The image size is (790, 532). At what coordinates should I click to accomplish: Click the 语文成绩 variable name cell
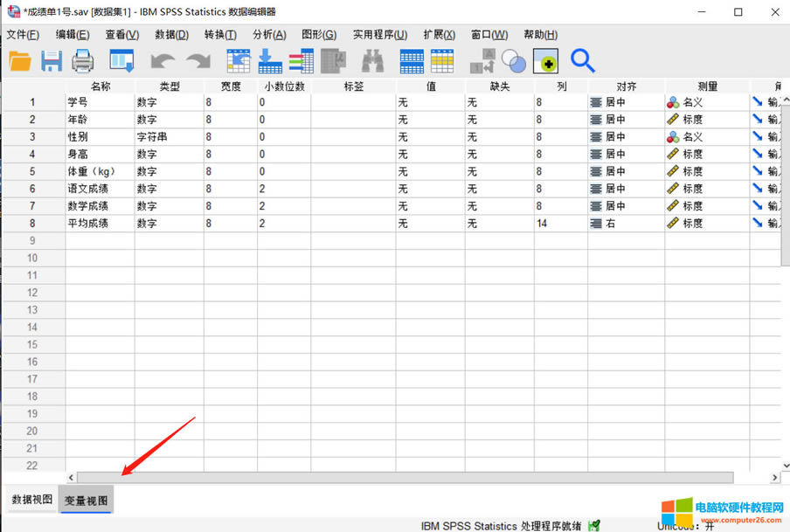(x=100, y=189)
